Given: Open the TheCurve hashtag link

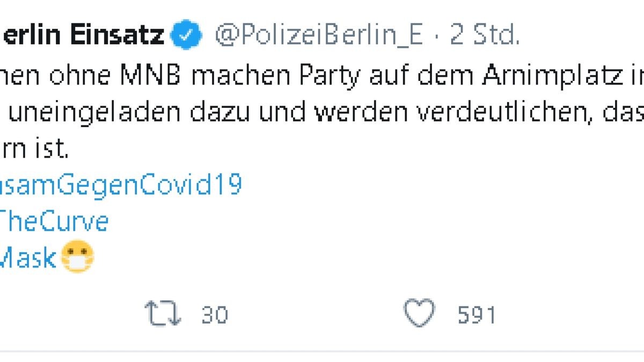Looking at the screenshot, I should (54, 221).
